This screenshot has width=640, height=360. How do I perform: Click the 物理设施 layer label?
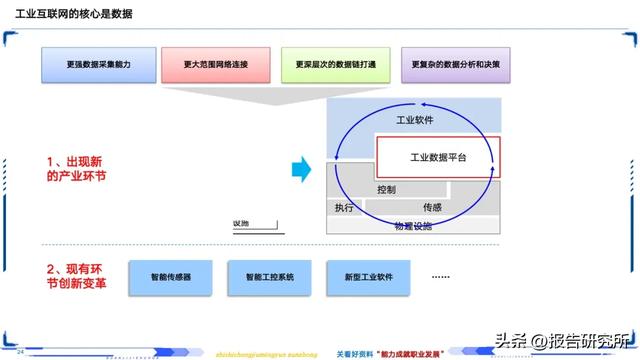413,226
